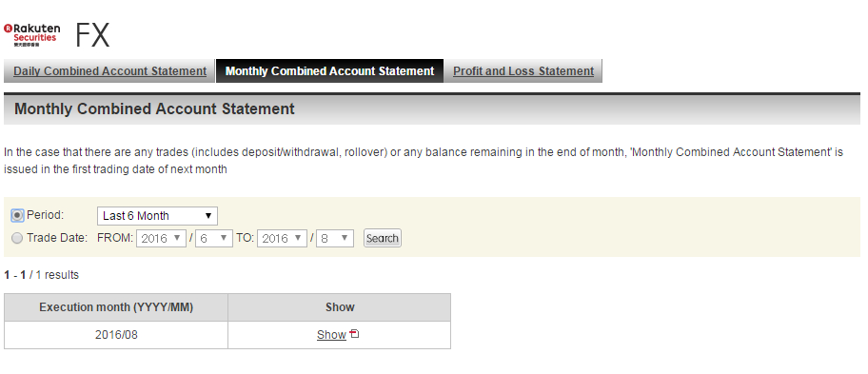Open the TO month 8 dropdown
This screenshot has height=374, width=868.
coord(334,239)
